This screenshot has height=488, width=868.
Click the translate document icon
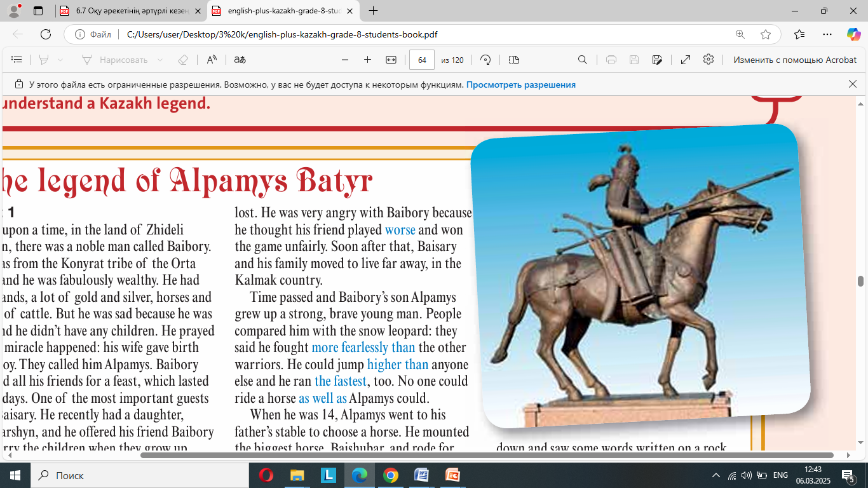tap(240, 60)
